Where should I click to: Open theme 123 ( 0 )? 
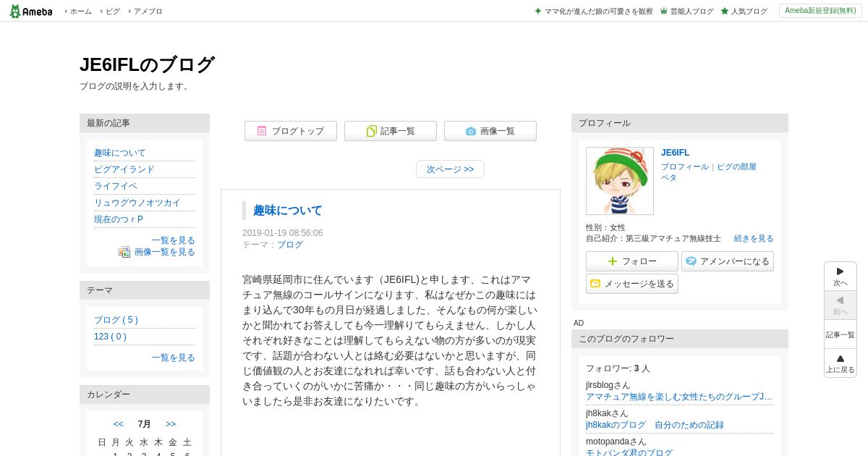tap(110, 337)
